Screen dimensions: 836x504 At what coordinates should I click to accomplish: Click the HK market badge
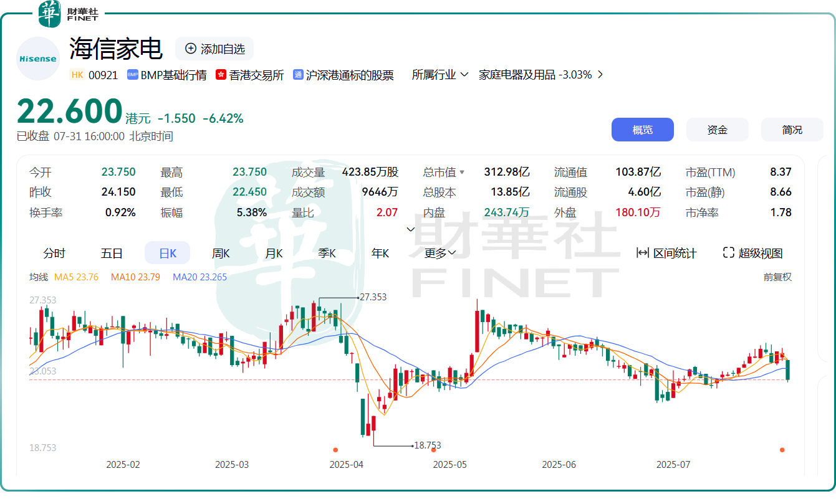(77, 75)
